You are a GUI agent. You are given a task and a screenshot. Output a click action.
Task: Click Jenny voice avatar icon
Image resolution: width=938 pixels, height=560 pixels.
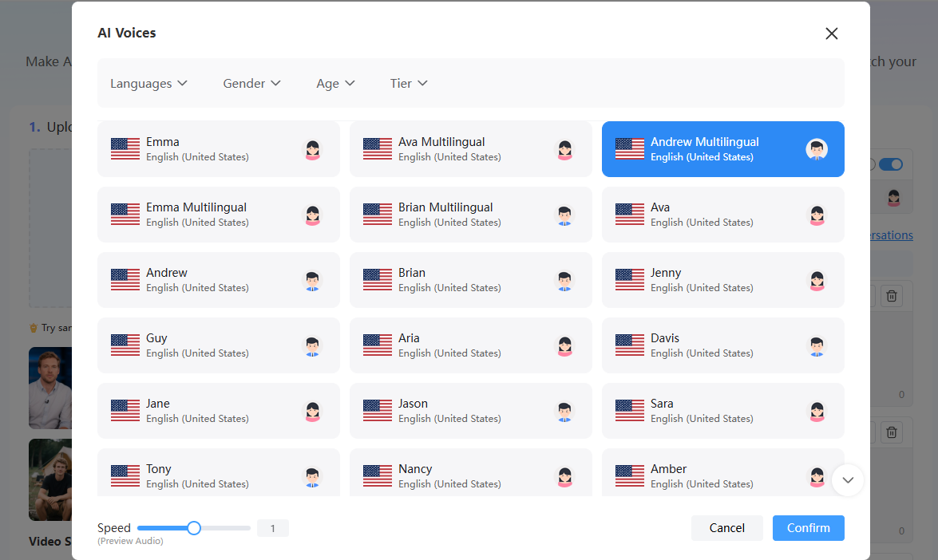[817, 280]
